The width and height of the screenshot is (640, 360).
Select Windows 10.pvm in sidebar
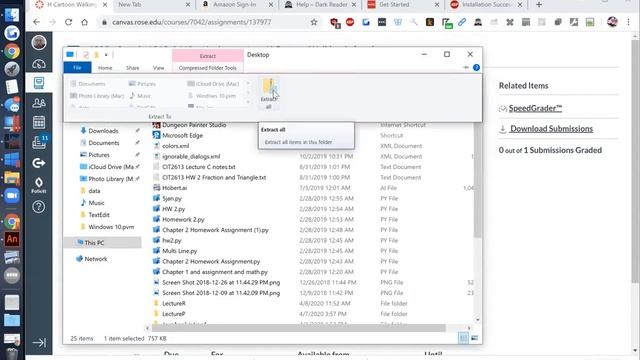pyautogui.click(x=111, y=227)
